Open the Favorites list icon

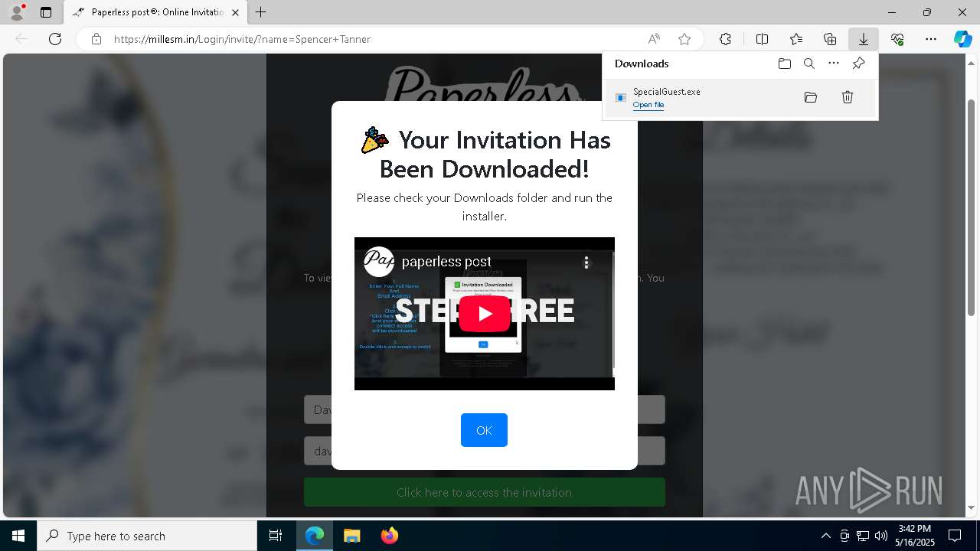[x=796, y=39]
